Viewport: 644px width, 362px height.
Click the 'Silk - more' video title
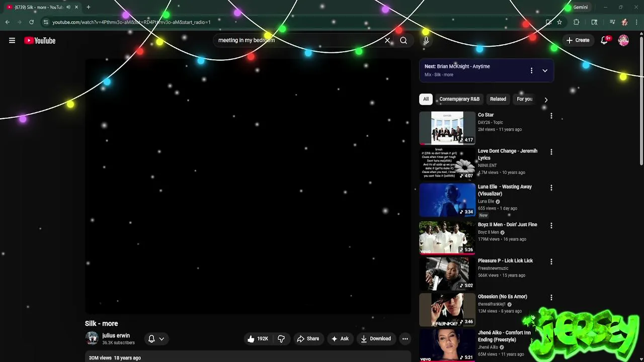pyautogui.click(x=101, y=324)
